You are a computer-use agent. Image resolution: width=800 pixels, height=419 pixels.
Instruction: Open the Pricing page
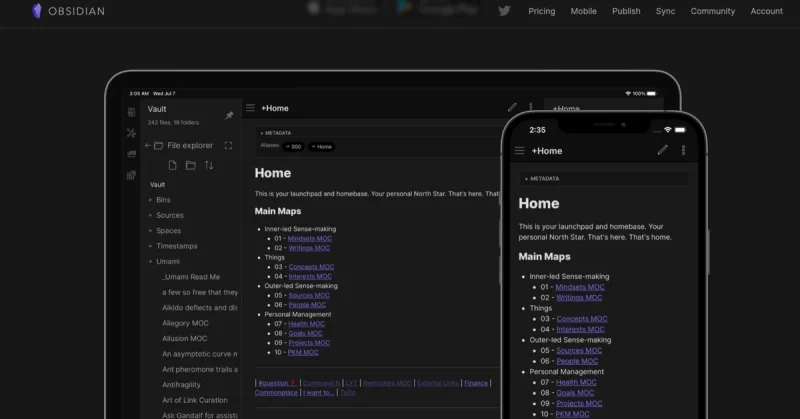pos(541,11)
